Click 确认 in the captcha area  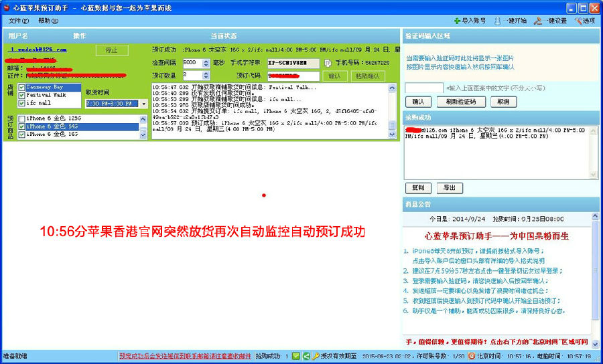click(418, 102)
